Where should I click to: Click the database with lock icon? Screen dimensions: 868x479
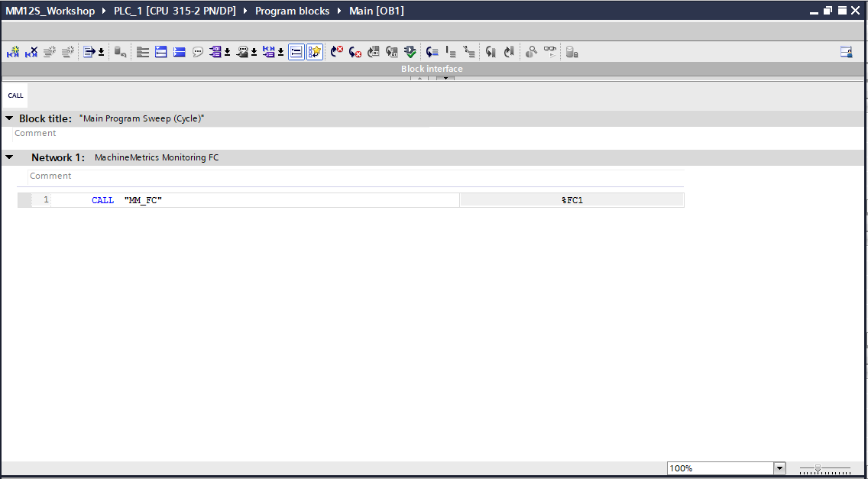572,52
